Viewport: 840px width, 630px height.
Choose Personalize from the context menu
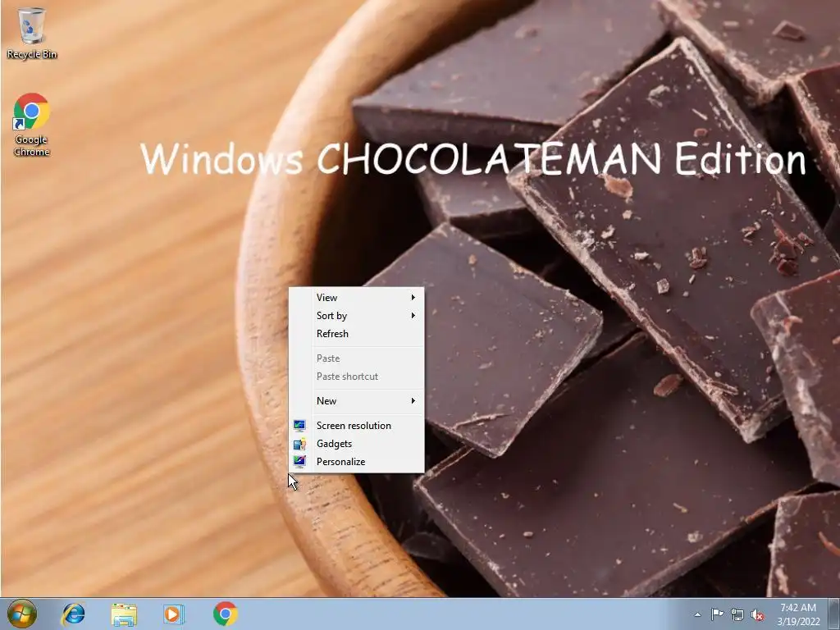point(356,462)
